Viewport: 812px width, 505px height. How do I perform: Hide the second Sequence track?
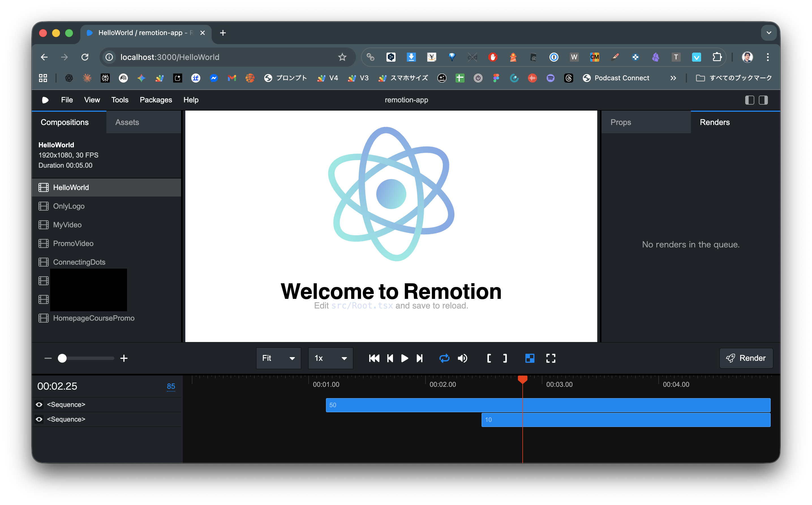[39, 419]
